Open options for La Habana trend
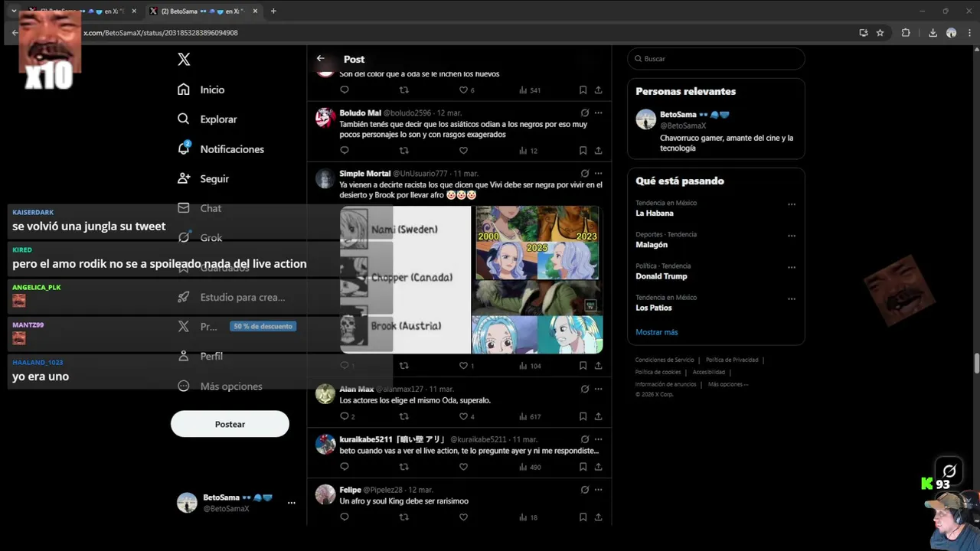 tap(792, 204)
